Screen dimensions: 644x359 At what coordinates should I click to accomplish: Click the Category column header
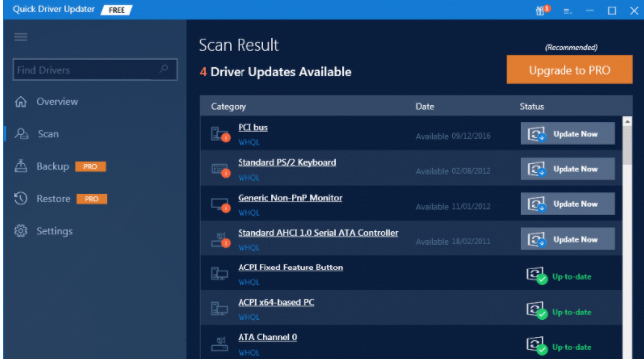229,107
